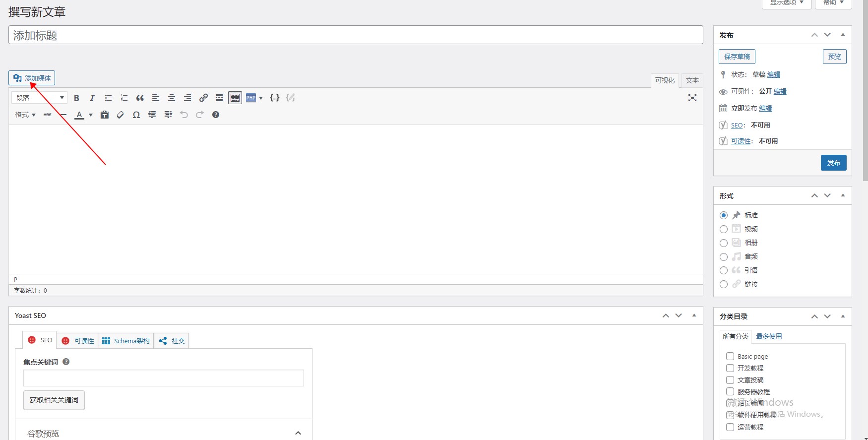The height and width of the screenshot is (440, 868).
Task: Switch to the 最多使用 categories tab
Action: click(x=769, y=336)
